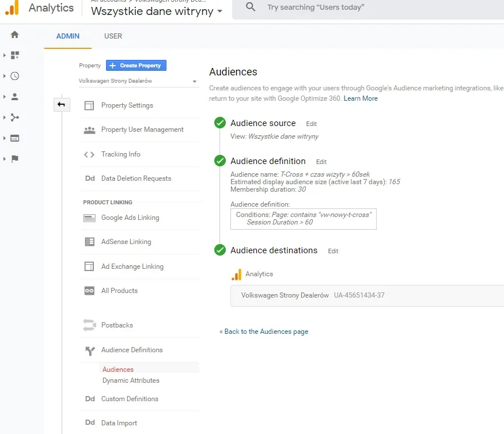
Task: Open the Volkswagen Strony Dealerów property dropdown
Action: (x=138, y=81)
